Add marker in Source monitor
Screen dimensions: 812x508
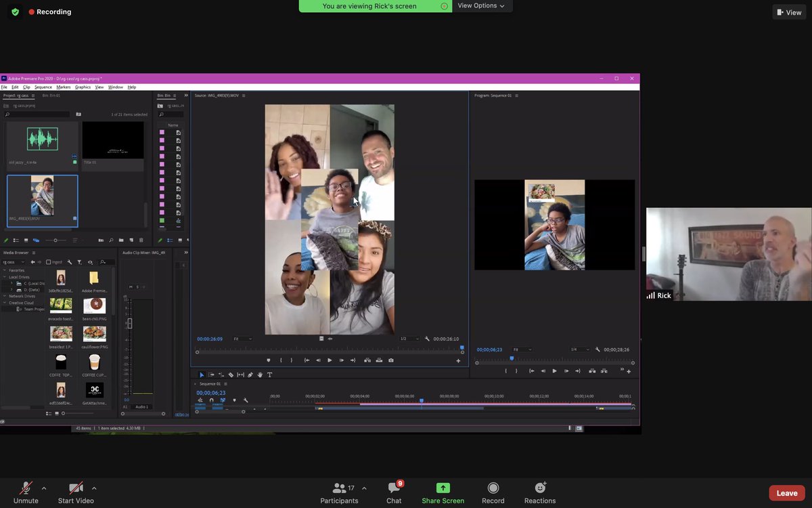(269, 360)
